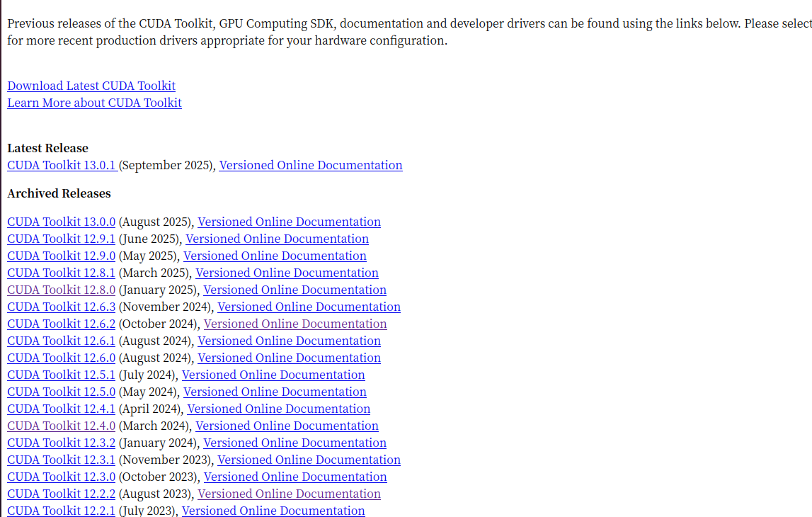View Versioned Online Documentation for CUDA 12.5.1

coord(273,375)
